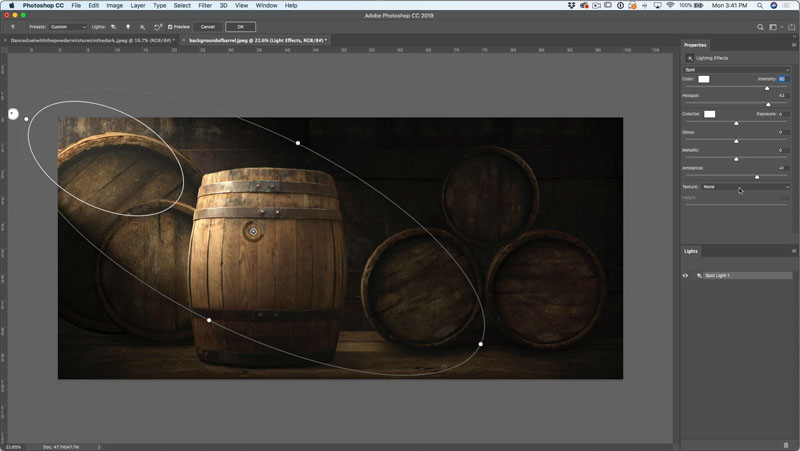Viewport: 800px width, 451px height.
Task: Click the Spot Light 1 type icon
Action: (699, 275)
